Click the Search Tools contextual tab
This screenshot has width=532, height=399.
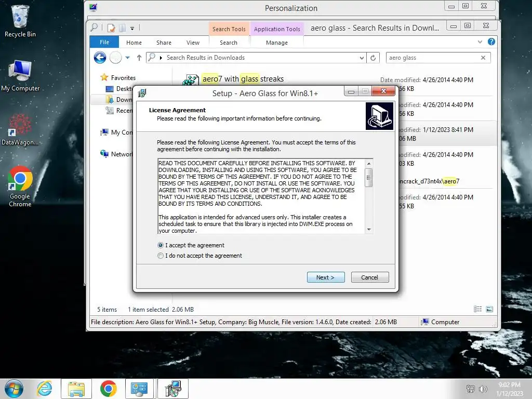tap(229, 29)
